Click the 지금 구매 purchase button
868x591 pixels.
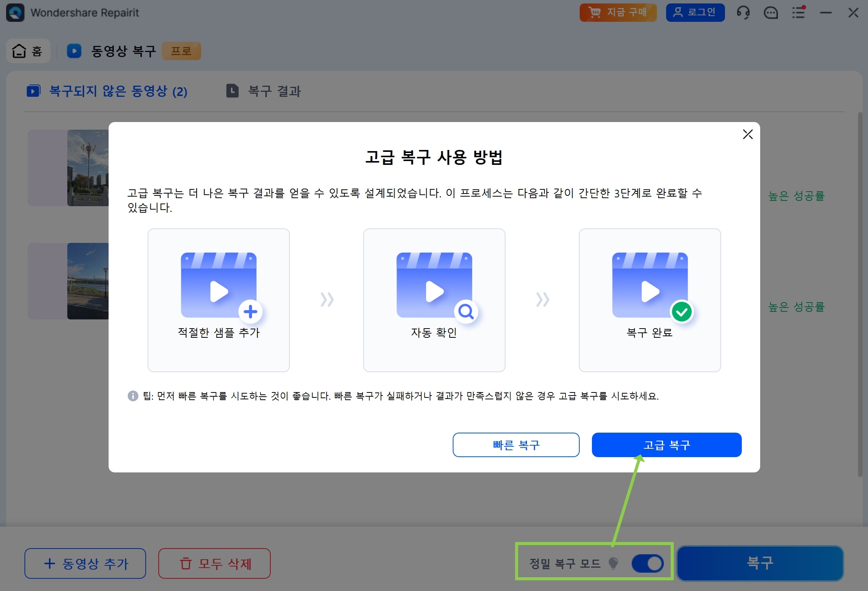(x=618, y=13)
